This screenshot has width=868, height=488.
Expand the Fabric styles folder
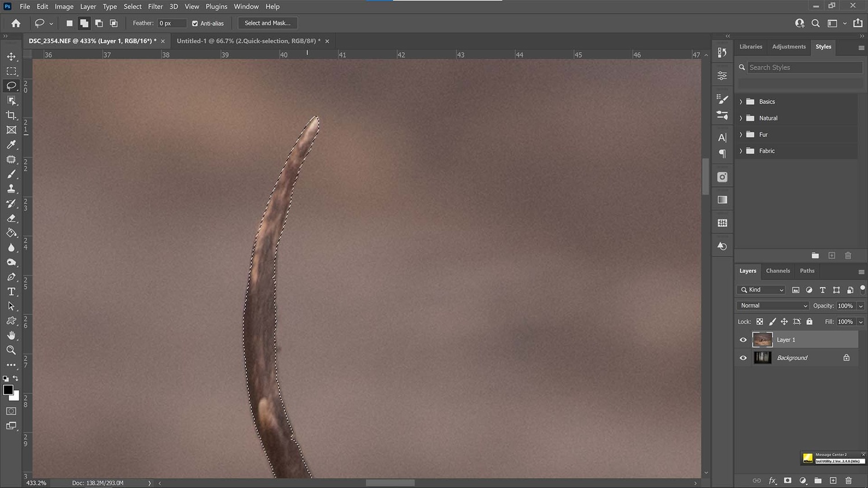(741, 151)
